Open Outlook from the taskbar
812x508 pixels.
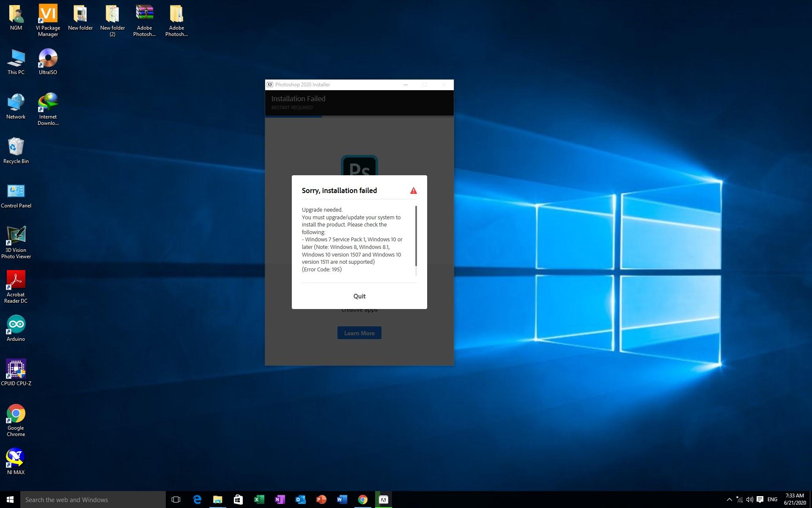(x=301, y=500)
